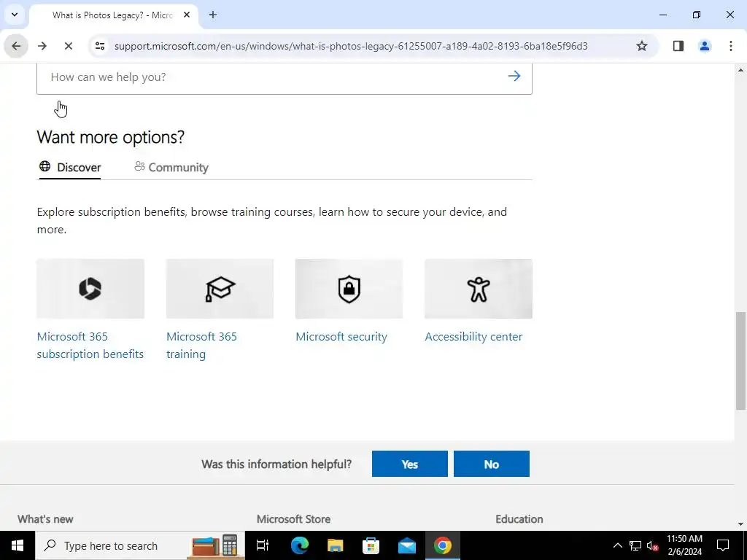Click the "What's new" footer heading
747x560 pixels.
pos(45,519)
